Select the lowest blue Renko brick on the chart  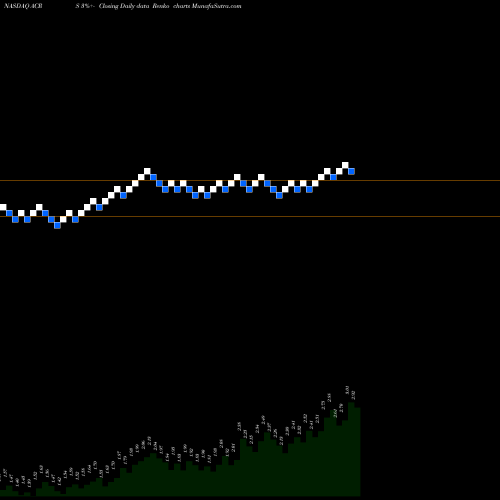tap(57, 225)
